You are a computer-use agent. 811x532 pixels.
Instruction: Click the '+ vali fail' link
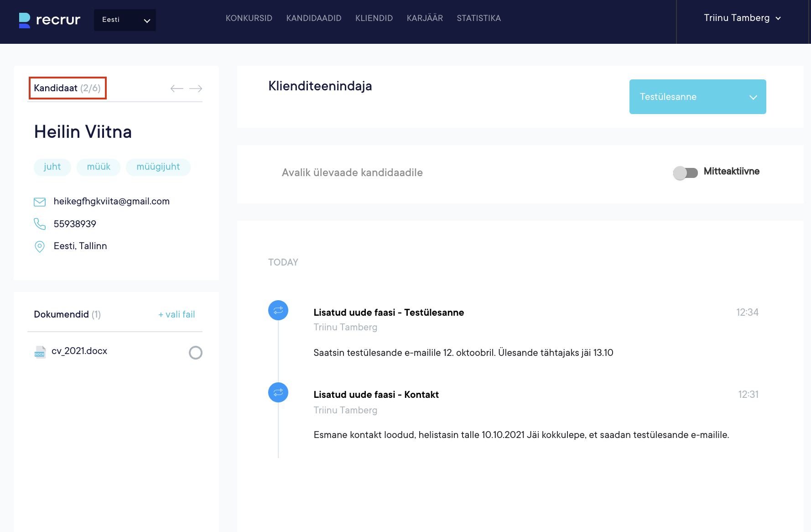[177, 314]
